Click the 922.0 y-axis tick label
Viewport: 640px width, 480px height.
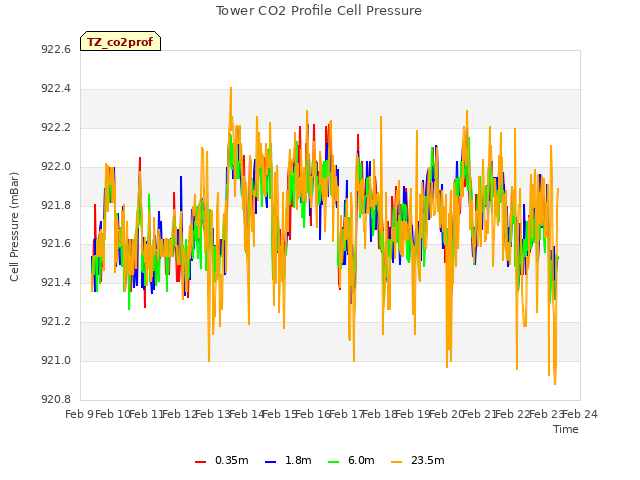pos(56,166)
